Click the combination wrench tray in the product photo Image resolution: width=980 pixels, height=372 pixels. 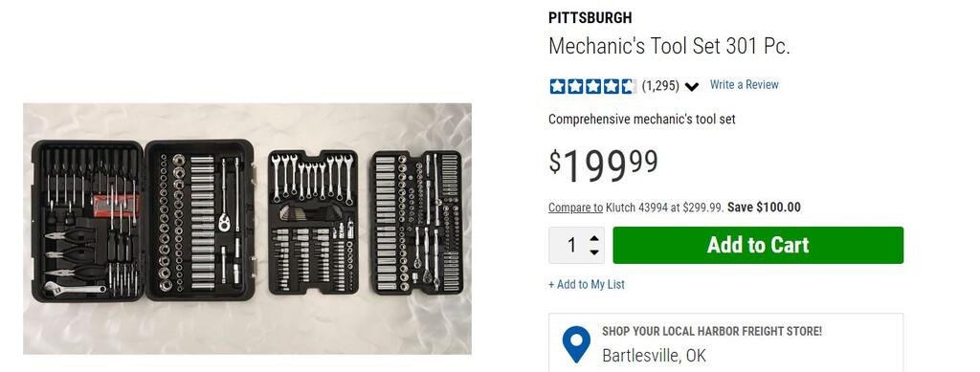tap(313, 222)
